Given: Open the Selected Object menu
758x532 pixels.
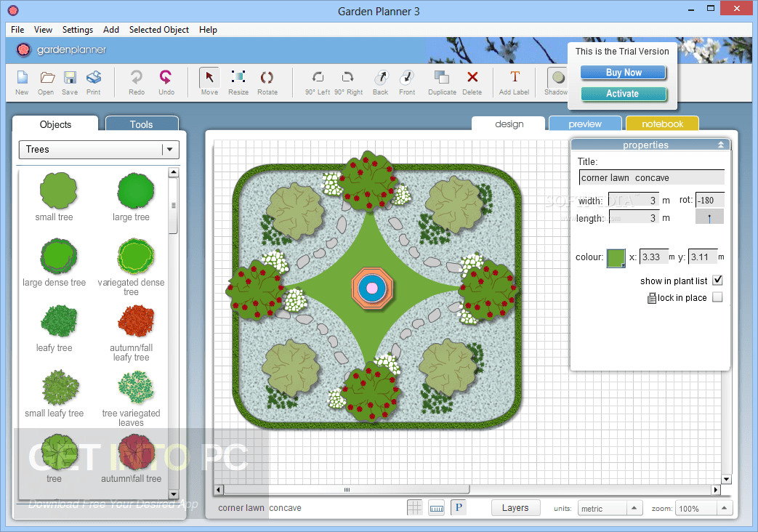Looking at the screenshot, I should tap(158, 30).
